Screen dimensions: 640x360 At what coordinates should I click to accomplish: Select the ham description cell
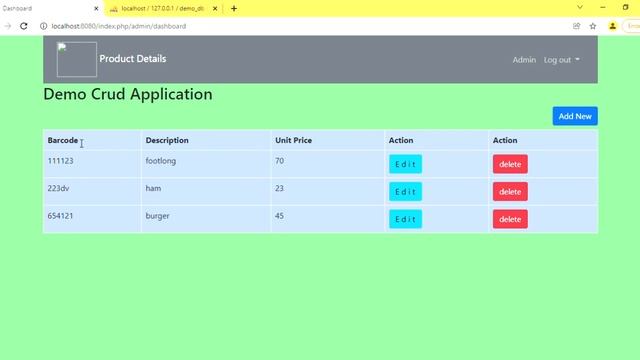point(206,191)
